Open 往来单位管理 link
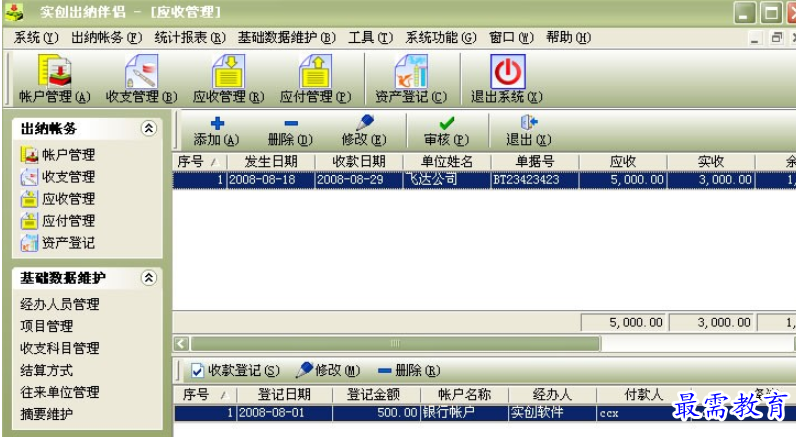This screenshot has width=796, height=437. [60, 392]
